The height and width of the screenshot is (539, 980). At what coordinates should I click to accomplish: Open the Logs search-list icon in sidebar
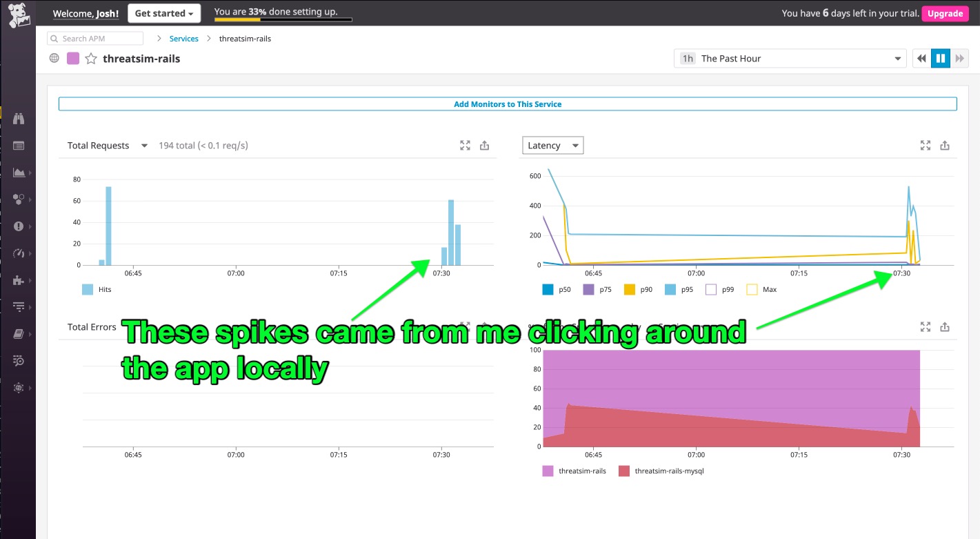(x=19, y=360)
